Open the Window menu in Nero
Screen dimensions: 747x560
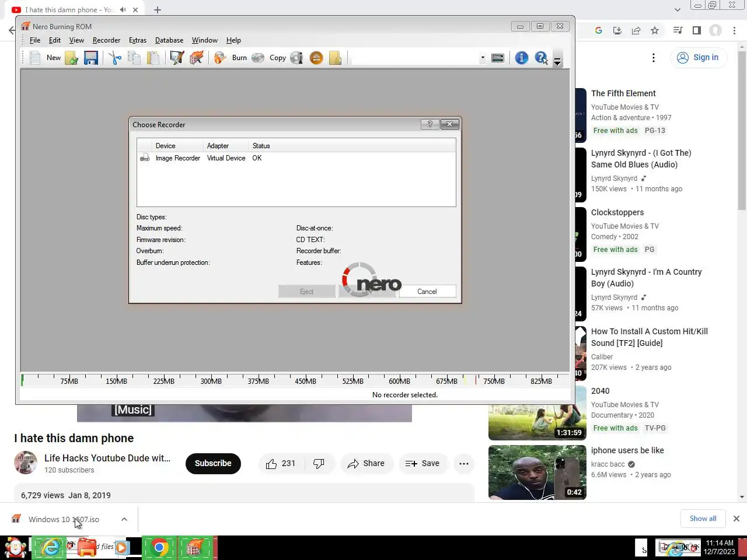click(205, 40)
